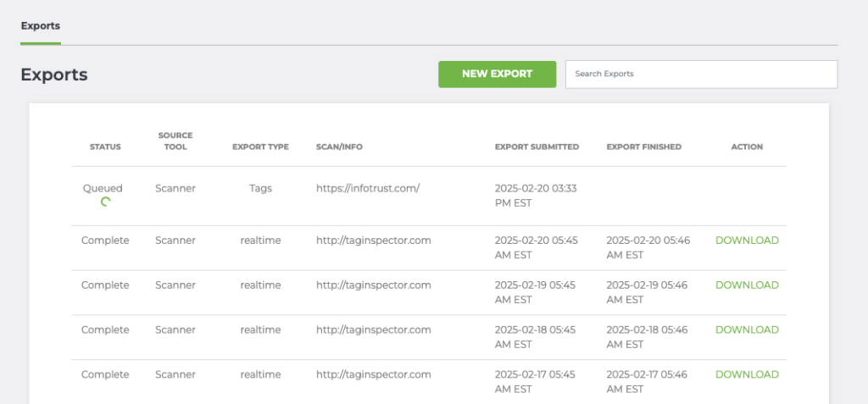Download the 2025-02-20 realtime export
This screenshot has width=868, height=404.
(x=747, y=241)
